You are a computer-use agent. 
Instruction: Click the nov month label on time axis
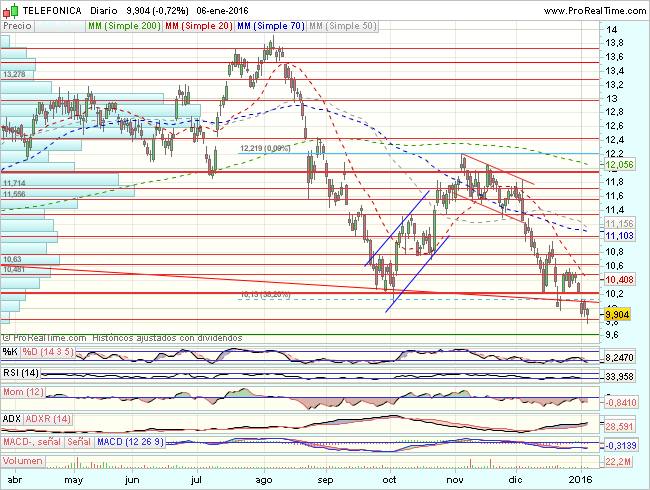455,480
